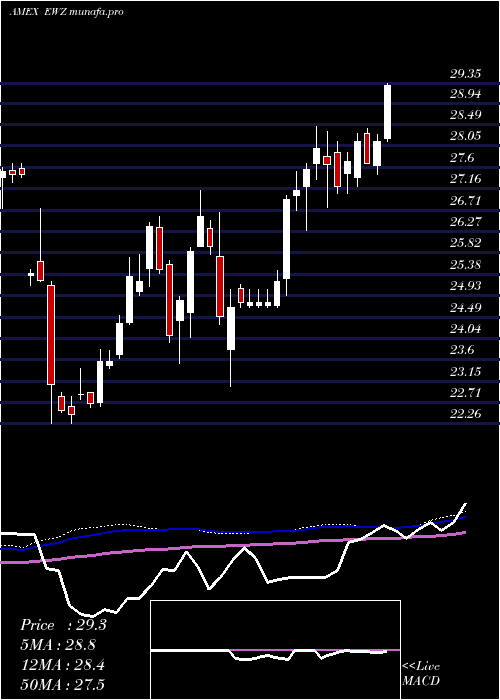Click inside the MACD inset chart box

(x=275, y=650)
